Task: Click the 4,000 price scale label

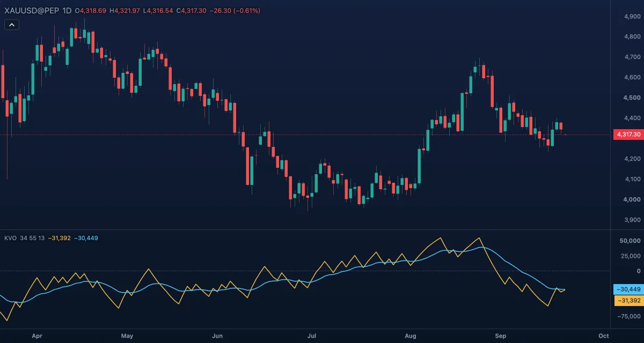Action: (x=632, y=200)
